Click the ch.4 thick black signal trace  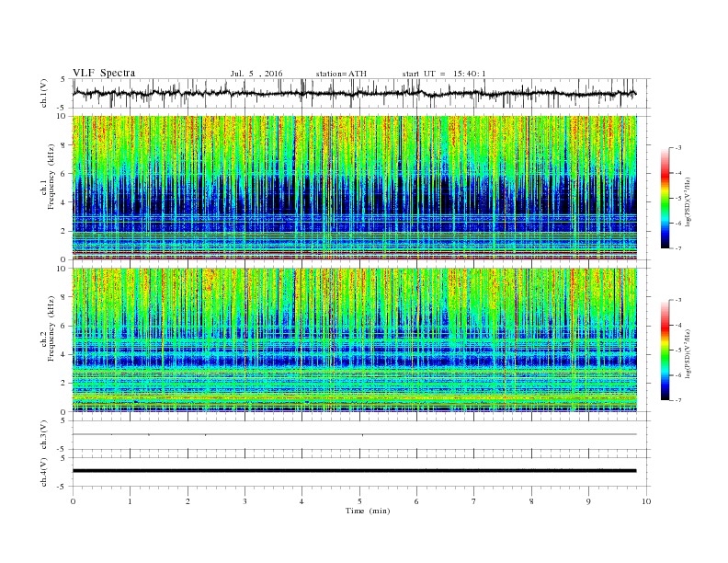354,471
